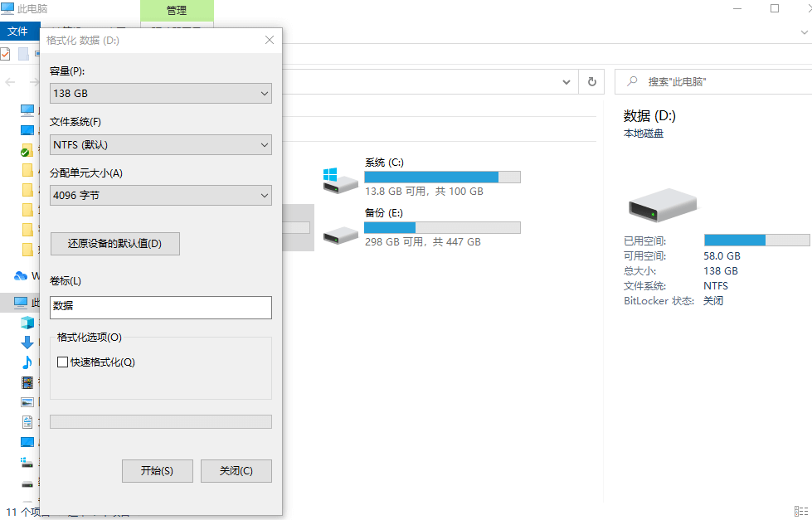This screenshot has width=812, height=520.
Task: Click the used space bar in details pane
Action: [756, 240]
